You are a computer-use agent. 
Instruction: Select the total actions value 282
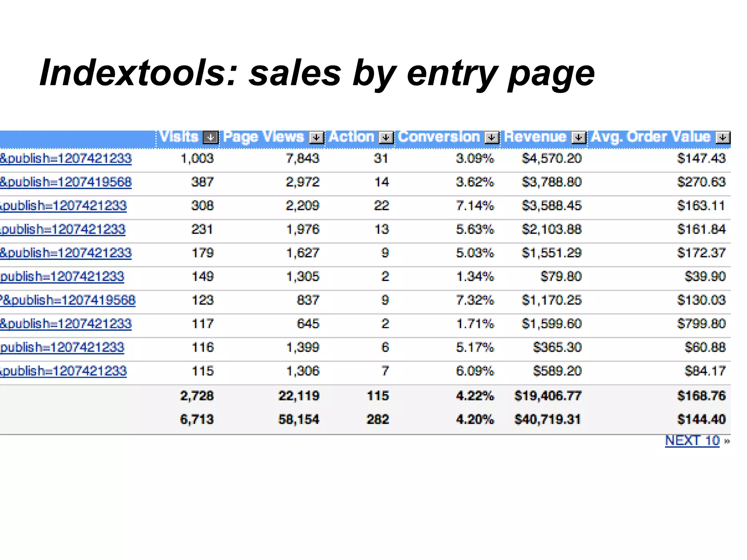point(378,420)
